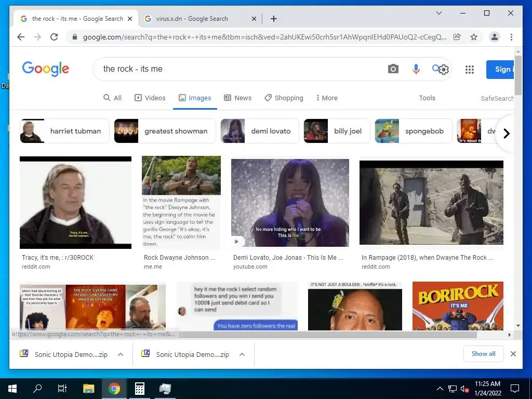Open the Windows Start menu
The height and width of the screenshot is (399, 532).
[x=12, y=389]
